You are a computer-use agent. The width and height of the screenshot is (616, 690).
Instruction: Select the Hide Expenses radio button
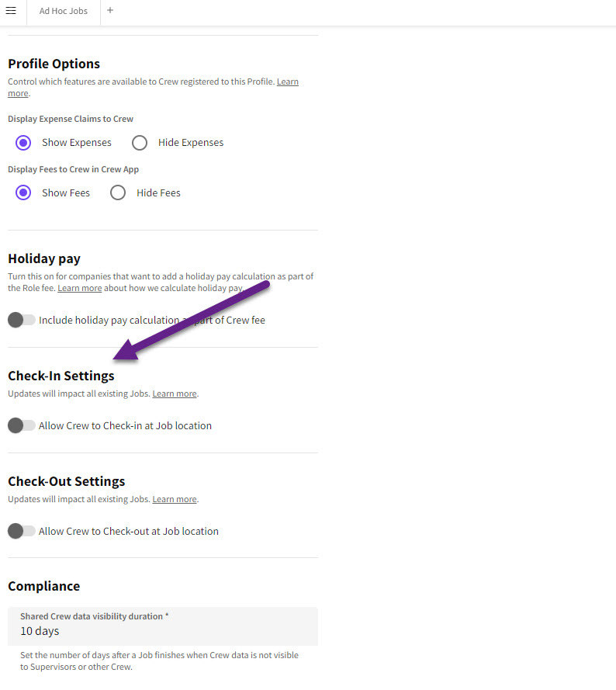(140, 143)
